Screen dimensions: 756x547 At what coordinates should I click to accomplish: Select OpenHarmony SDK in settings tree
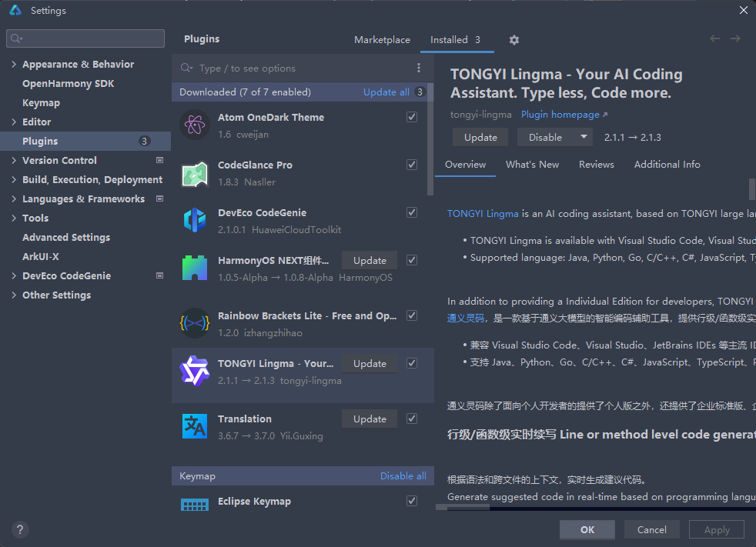[68, 83]
